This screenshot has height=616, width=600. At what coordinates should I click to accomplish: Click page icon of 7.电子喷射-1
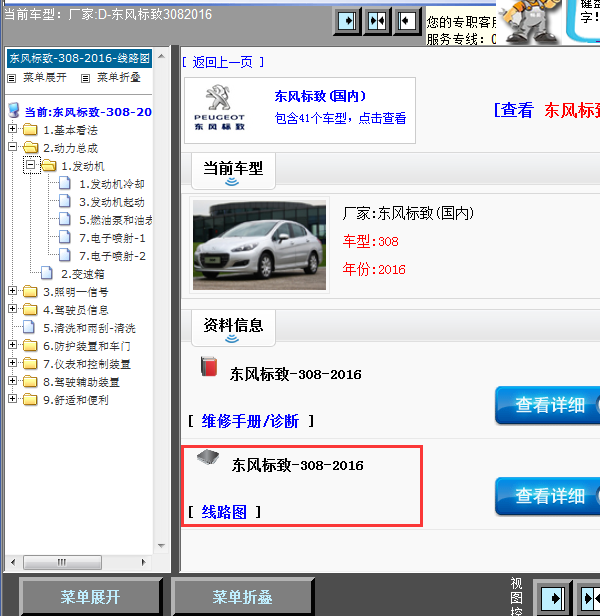click(65, 237)
